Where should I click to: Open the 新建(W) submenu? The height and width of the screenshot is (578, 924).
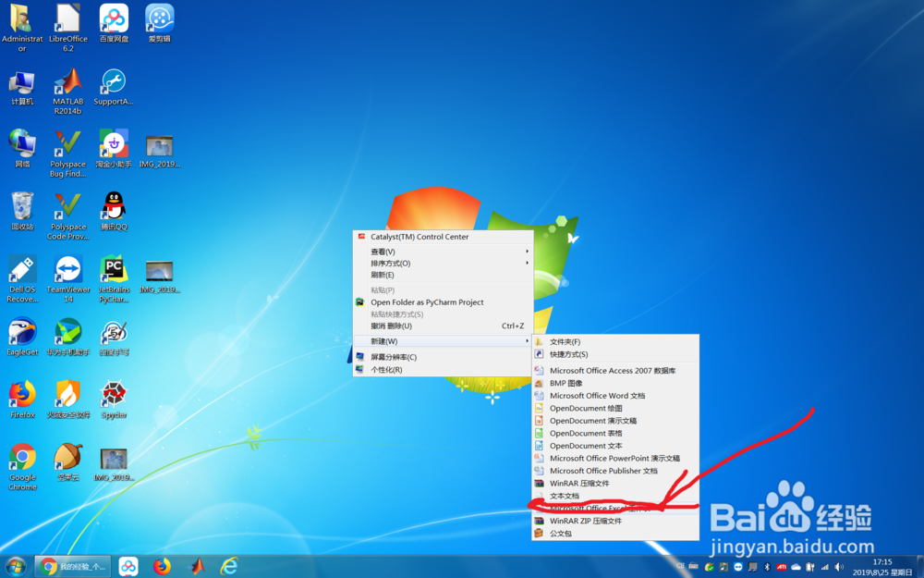(x=443, y=341)
